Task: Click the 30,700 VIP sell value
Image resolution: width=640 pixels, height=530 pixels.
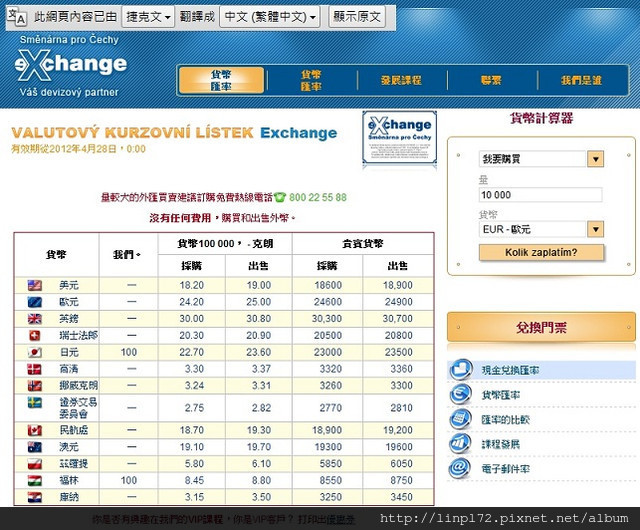Action: (398, 319)
